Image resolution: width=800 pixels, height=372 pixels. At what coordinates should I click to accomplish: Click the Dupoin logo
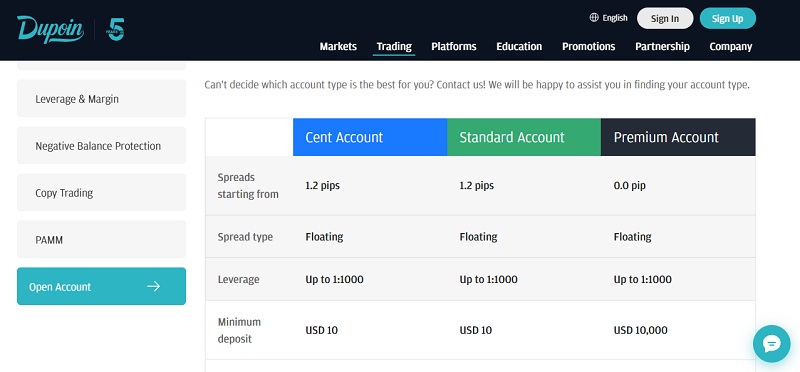[50, 29]
